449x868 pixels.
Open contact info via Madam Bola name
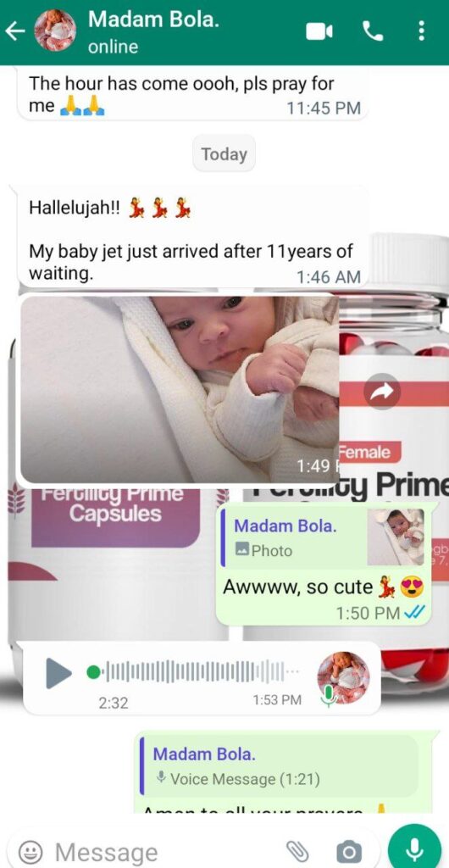point(153,20)
